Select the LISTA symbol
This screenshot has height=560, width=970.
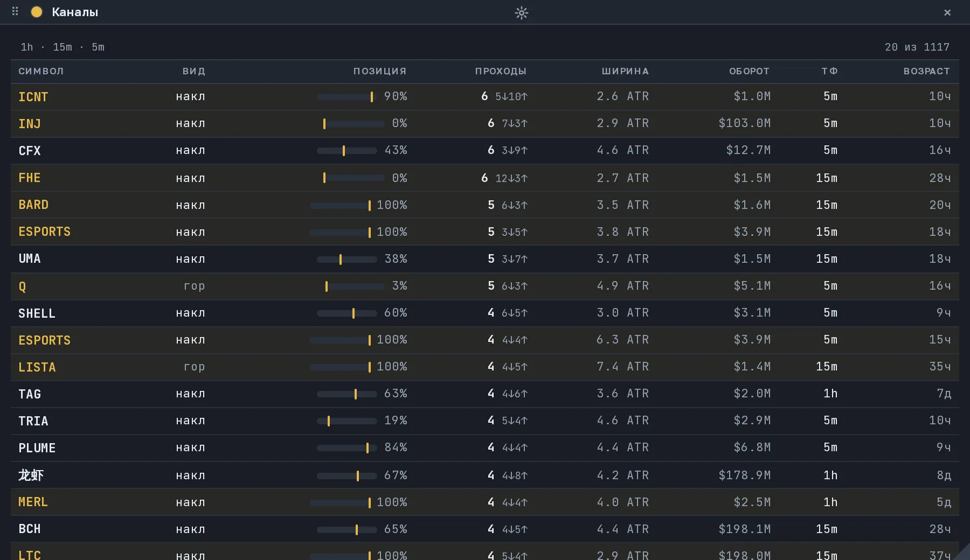pyautogui.click(x=37, y=367)
